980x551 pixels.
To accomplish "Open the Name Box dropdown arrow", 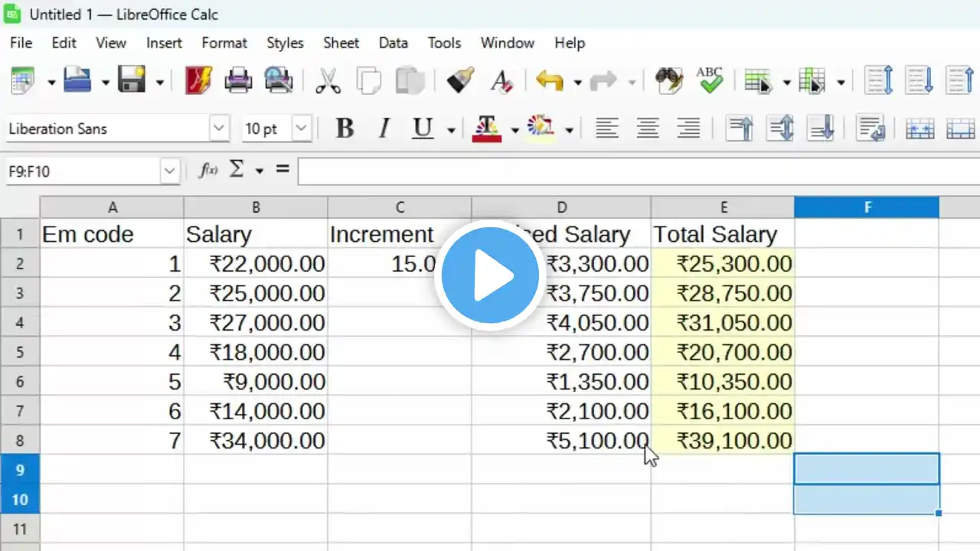I will pyautogui.click(x=169, y=171).
